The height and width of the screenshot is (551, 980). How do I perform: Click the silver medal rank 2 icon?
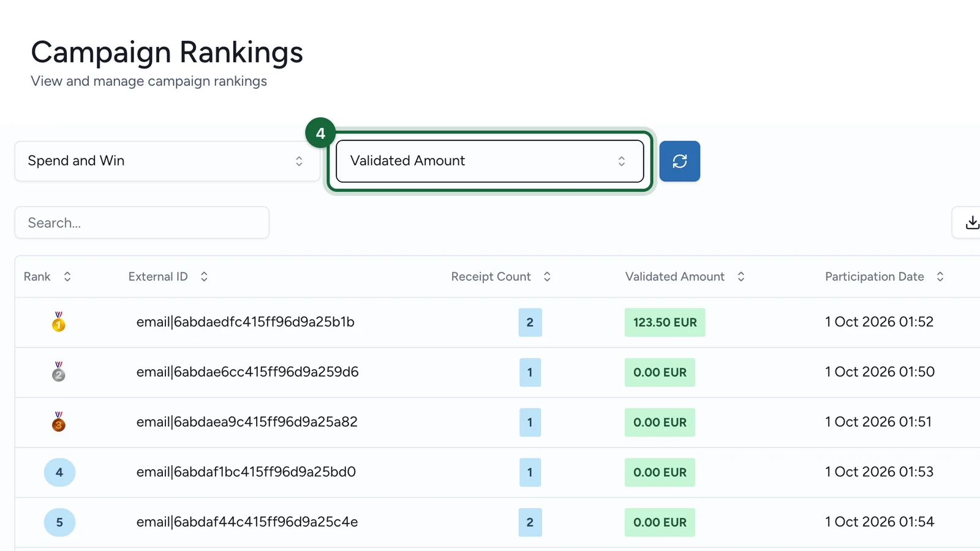pyautogui.click(x=59, y=372)
